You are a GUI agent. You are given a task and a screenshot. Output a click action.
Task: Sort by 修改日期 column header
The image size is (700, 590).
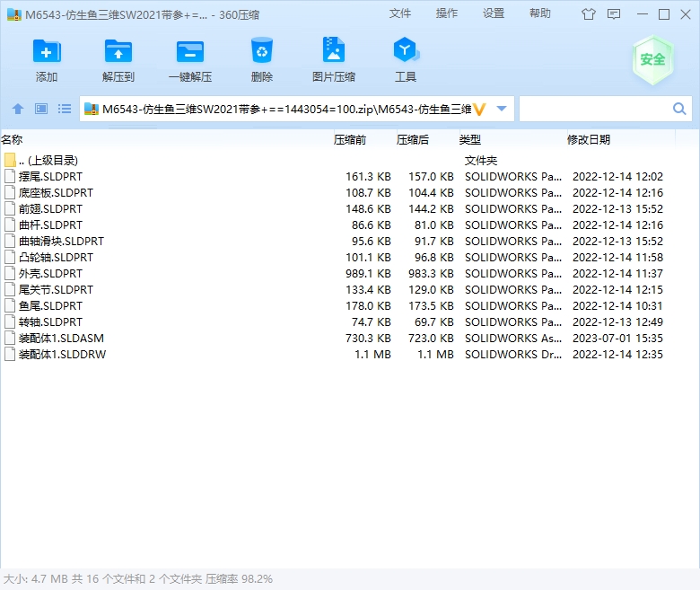(589, 140)
